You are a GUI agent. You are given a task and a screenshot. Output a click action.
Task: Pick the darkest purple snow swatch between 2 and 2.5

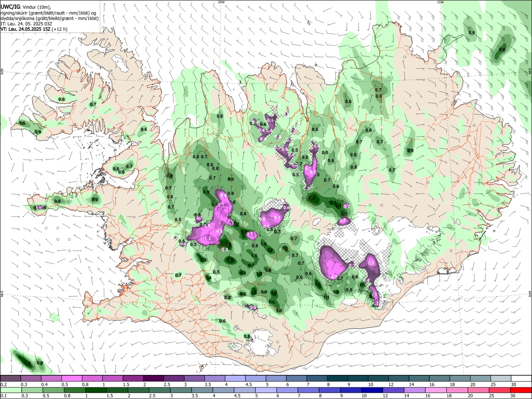153,379
